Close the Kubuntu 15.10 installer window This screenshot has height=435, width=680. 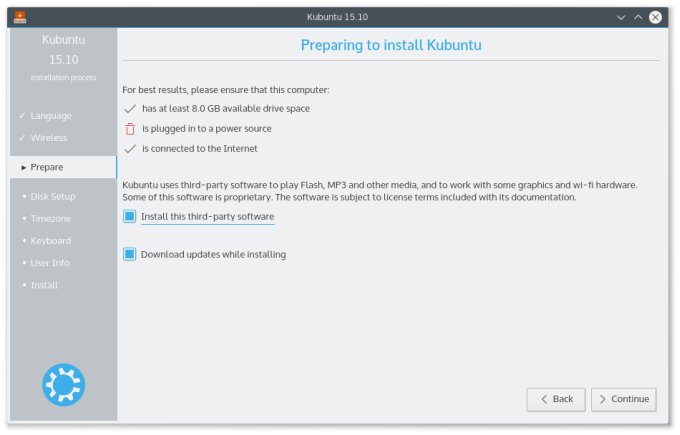tap(655, 17)
